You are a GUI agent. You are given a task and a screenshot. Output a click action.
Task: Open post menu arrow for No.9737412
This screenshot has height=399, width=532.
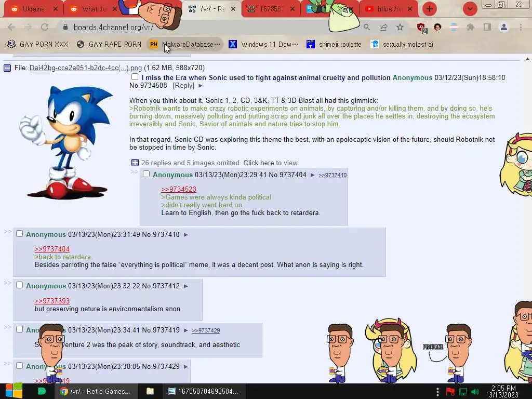[185, 286]
